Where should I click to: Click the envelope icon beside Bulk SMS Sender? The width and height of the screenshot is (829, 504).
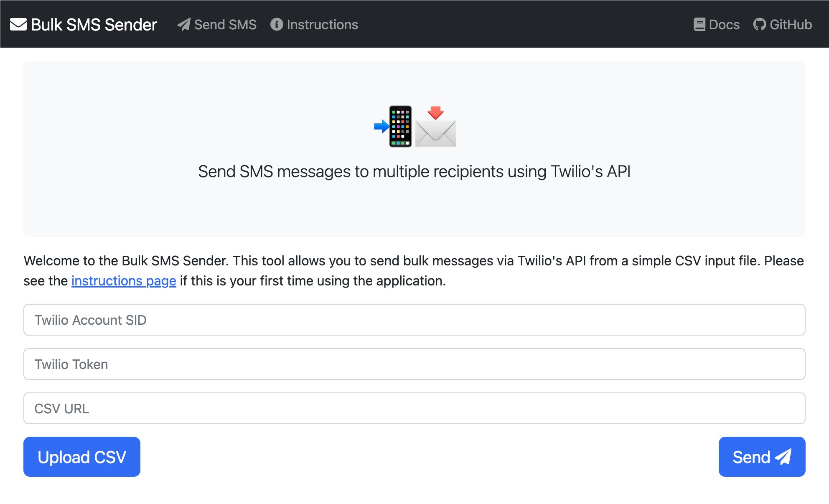[18, 25]
